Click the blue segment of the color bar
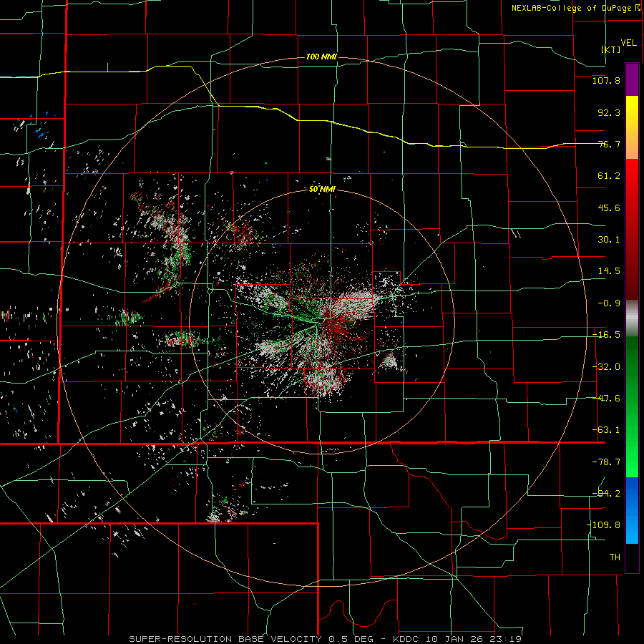This screenshot has height=644, width=644. coord(632,510)
